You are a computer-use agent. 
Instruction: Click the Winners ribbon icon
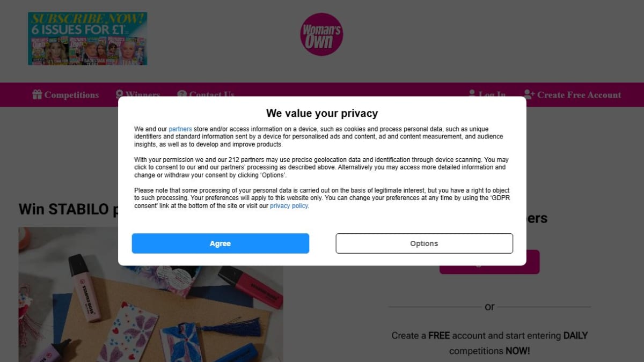click(x=119, y=93)
